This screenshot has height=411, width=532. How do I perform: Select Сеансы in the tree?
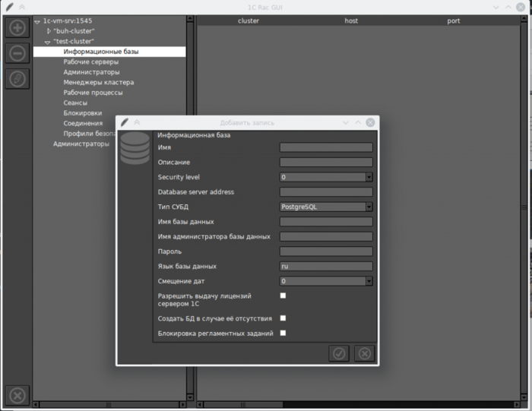pos(75,103)
